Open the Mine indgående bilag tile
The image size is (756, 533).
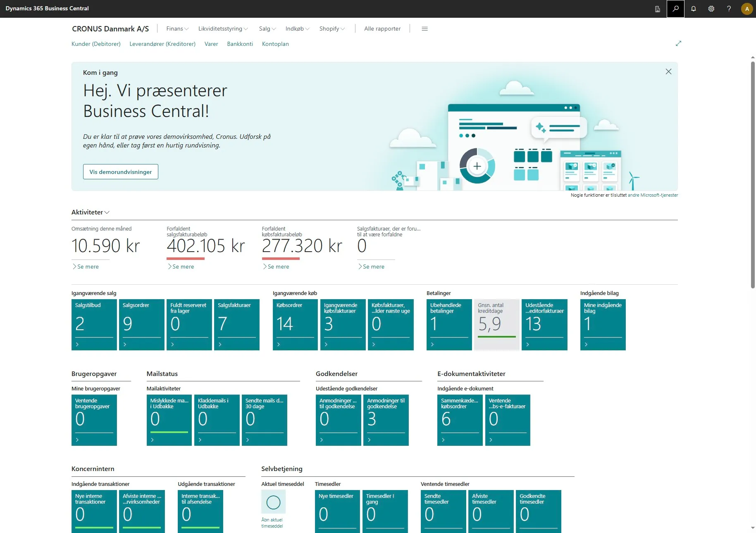[603, 325]
